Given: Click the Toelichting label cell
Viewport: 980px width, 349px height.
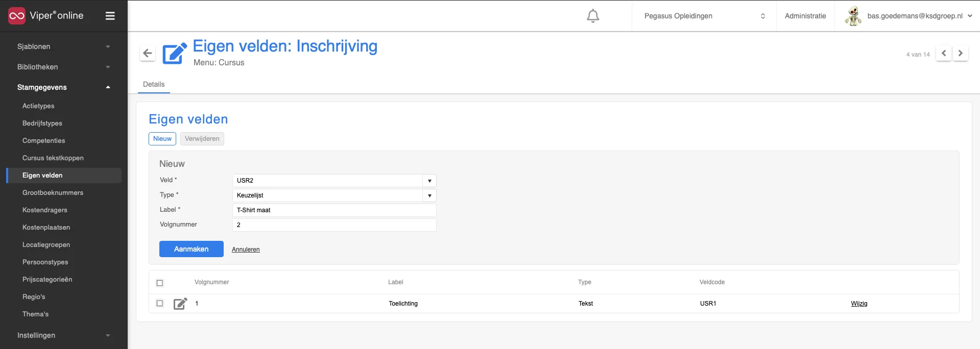Looking at the screenshot, I should [x=403, y=304].
